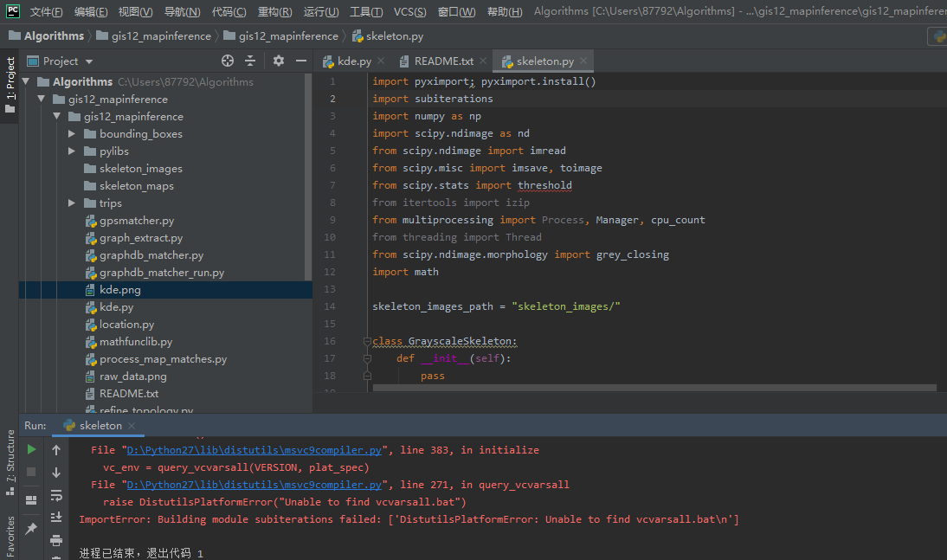
Task: Collapse the Algorithms root folder
Action: 26,81
